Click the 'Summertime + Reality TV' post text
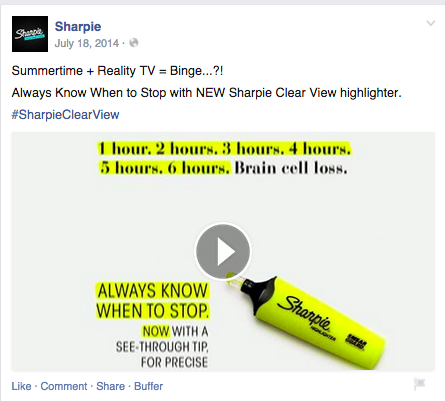The height and width of the screenshot is (401, 445). click(117, 71)
